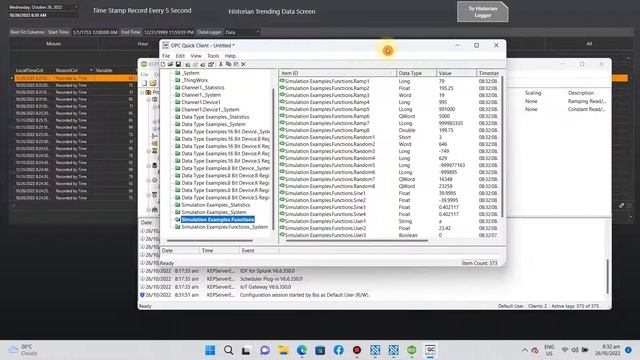Image resolution: width=640 pixels, height=360 pixels.
Task: Select Simulation Examples.Functions.Ramp5 row
Action: click(x=390, y=109)
